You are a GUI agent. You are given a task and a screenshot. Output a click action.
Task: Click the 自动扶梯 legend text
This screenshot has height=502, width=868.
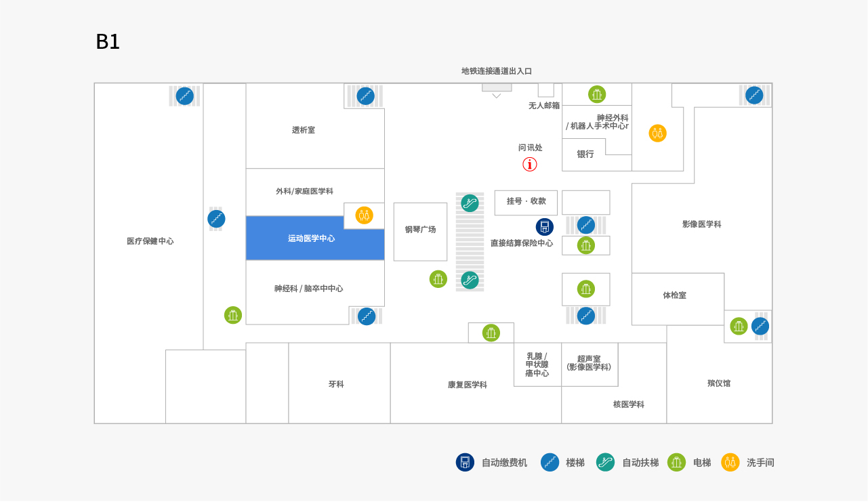pos(640,463)
